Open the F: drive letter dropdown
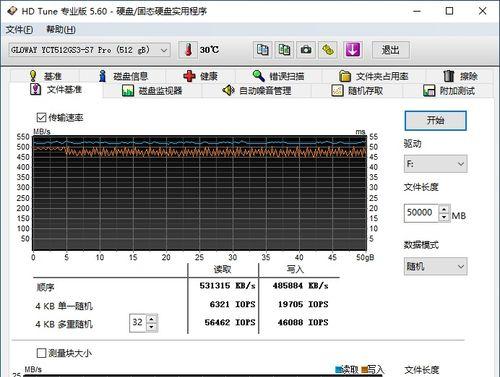 (x=436, y=164)
